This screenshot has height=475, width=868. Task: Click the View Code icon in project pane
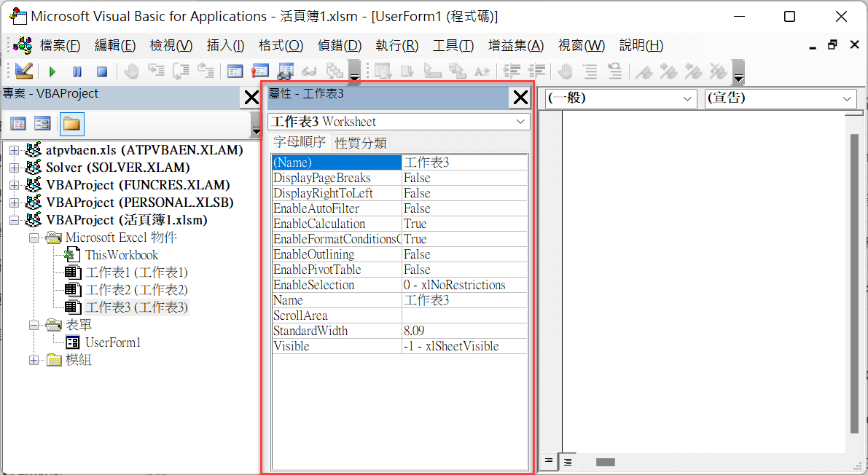[18, 124]
